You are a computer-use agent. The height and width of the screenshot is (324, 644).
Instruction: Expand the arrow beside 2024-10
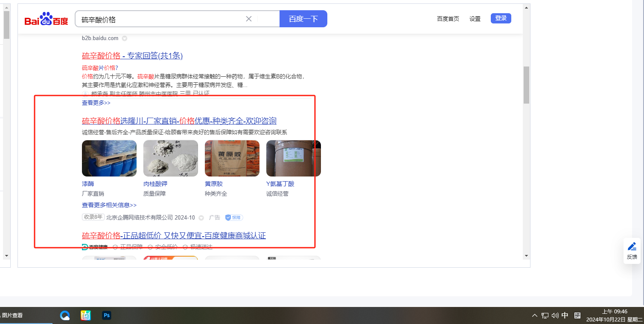201,218
